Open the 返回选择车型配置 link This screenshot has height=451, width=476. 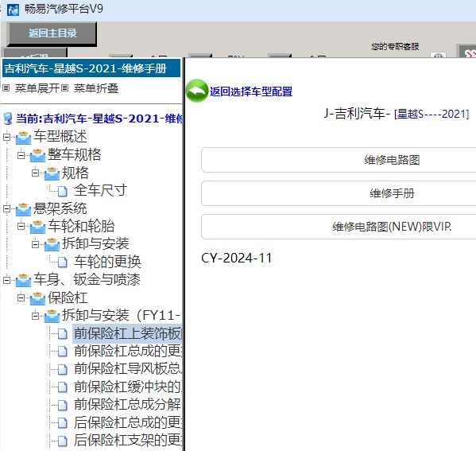(251, 91)
